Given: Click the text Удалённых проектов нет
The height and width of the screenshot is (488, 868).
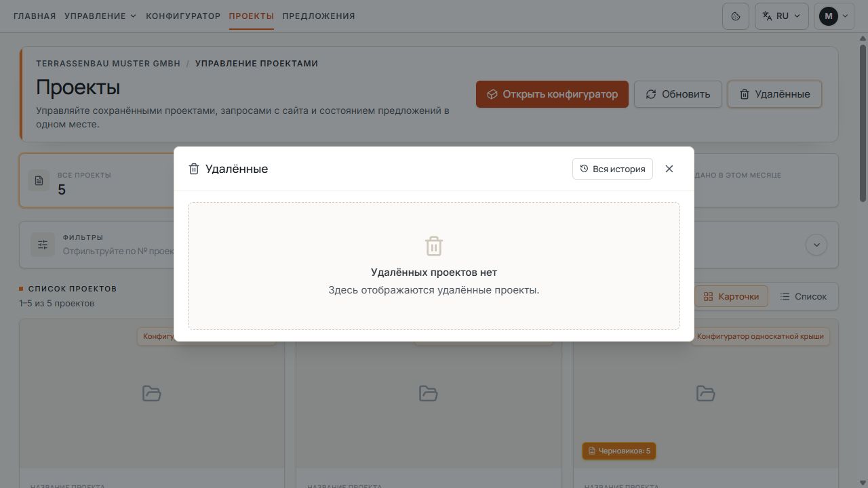Looking at the screenshot, I should click(x=434, y=272).
